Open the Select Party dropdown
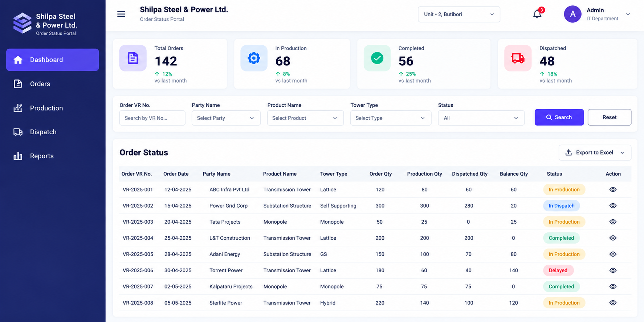This screenshot has height=322, width=644. coord(226,118)
